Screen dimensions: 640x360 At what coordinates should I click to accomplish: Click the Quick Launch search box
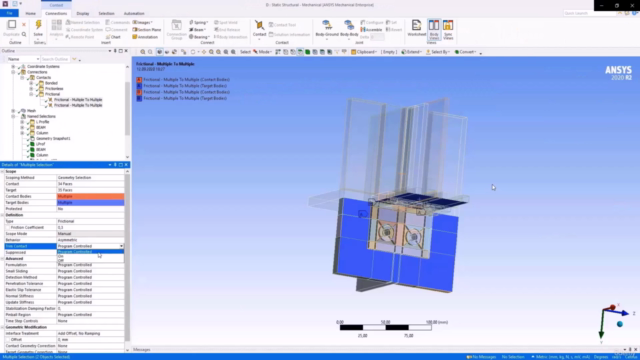tap(589, 13)
